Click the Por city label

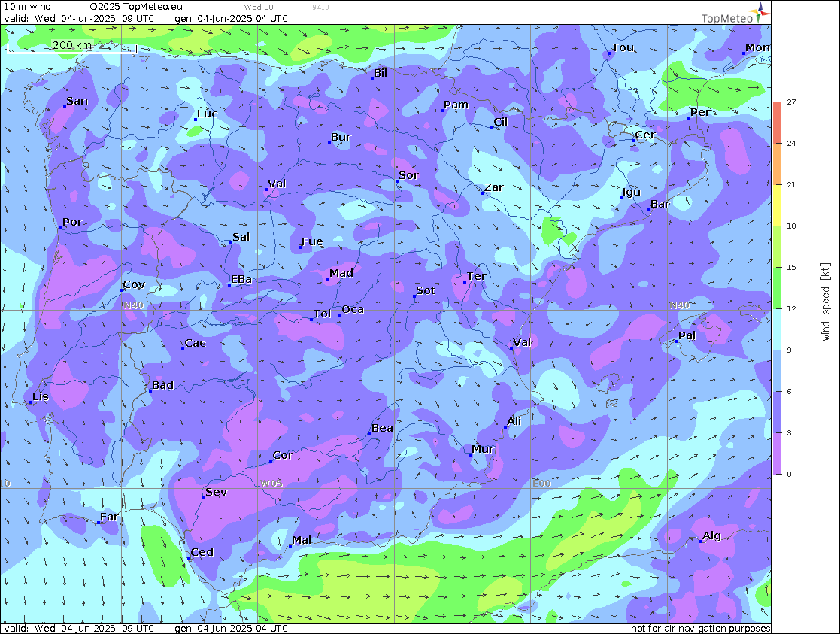[72, 222]
